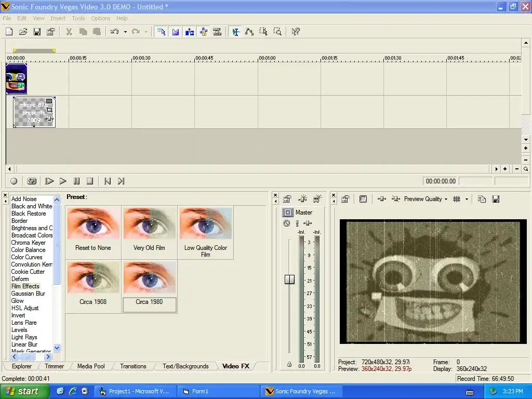Copy preview snapshot to clipboard icon
Image resolution: width=532 pixels, height=399 pixels.
click(482, 199)
